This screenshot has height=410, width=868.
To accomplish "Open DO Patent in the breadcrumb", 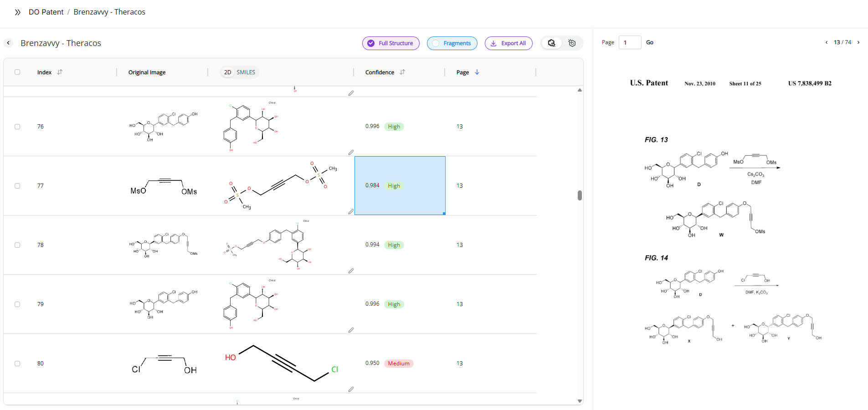I will tap(46, 12).
